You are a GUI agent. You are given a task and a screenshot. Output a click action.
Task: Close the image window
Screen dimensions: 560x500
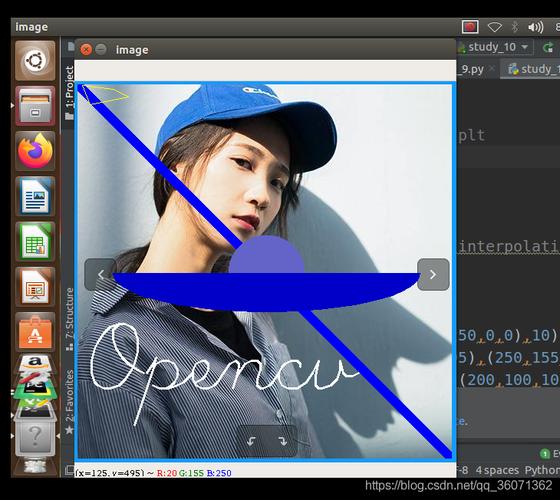[86, 49]
